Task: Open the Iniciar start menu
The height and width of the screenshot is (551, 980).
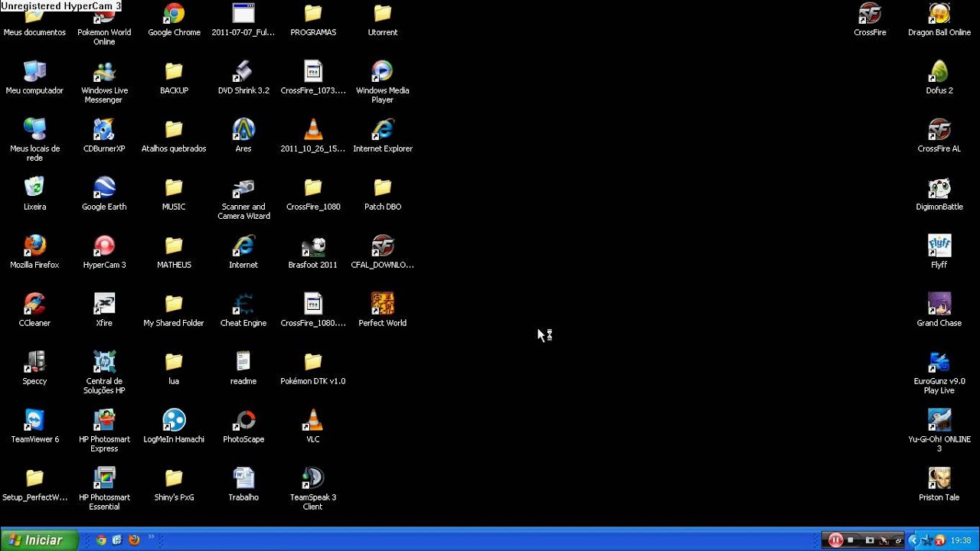Action: pyautogui.click(x=40, y=540)
